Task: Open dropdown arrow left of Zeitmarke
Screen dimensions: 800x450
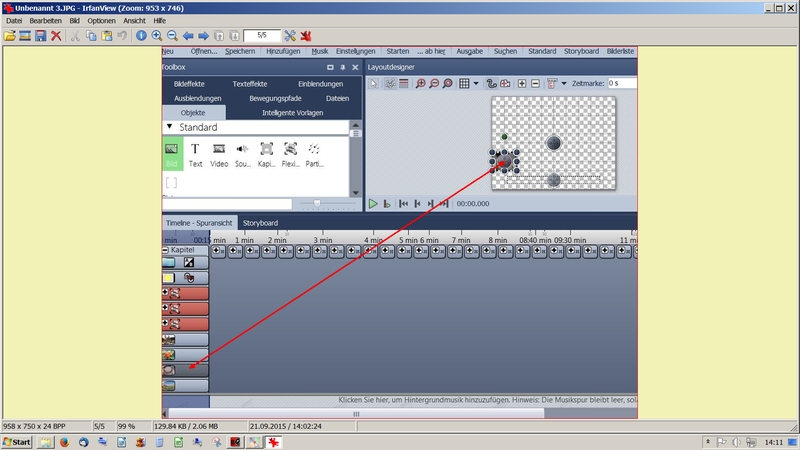Action: point(564,83)
